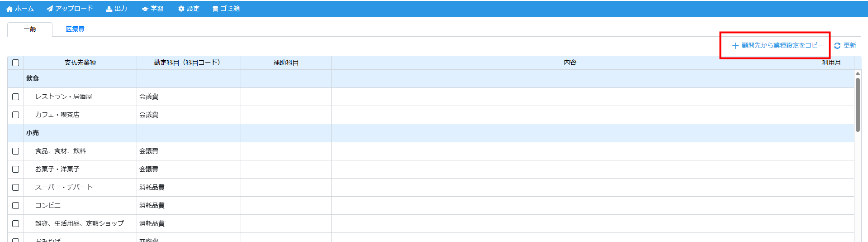Click the plus icon for copying settings
The image size is (868, 242).
coord(735,46)
